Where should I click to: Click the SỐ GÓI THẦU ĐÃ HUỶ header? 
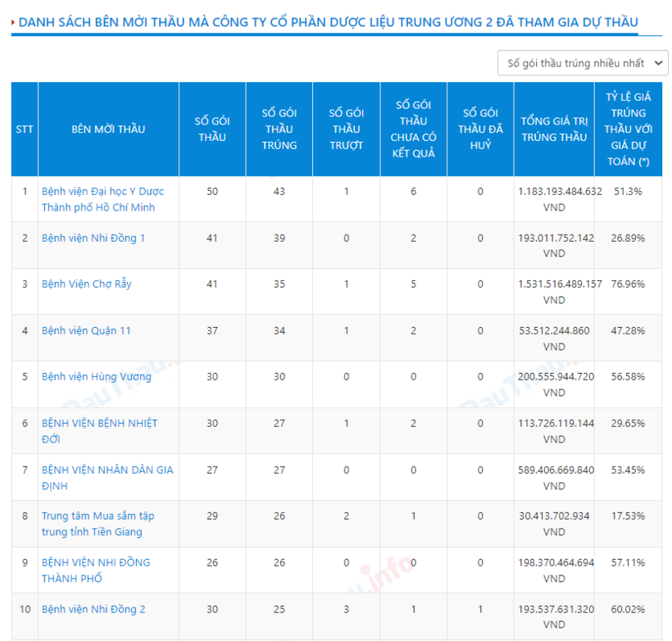tap(480, 129)
